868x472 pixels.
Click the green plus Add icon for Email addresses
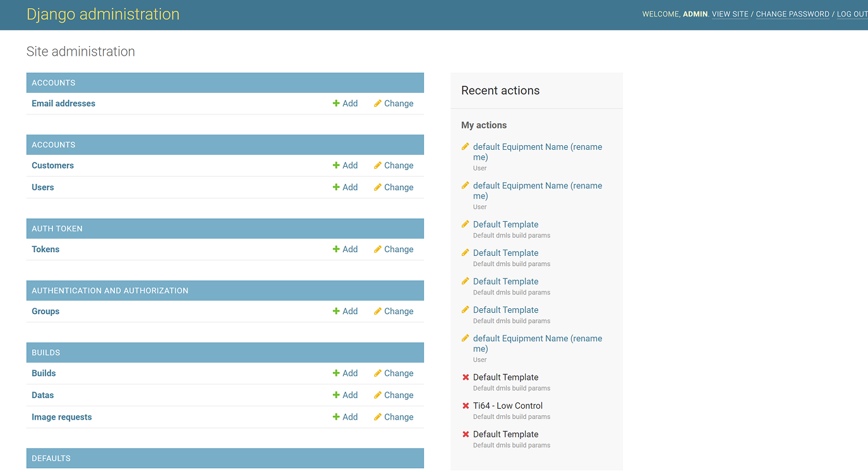[337, 104]
